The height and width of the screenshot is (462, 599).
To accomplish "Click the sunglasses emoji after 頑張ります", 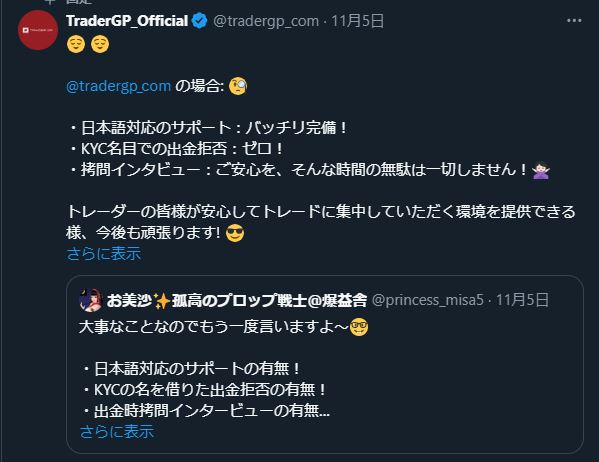I will point(235,233).
